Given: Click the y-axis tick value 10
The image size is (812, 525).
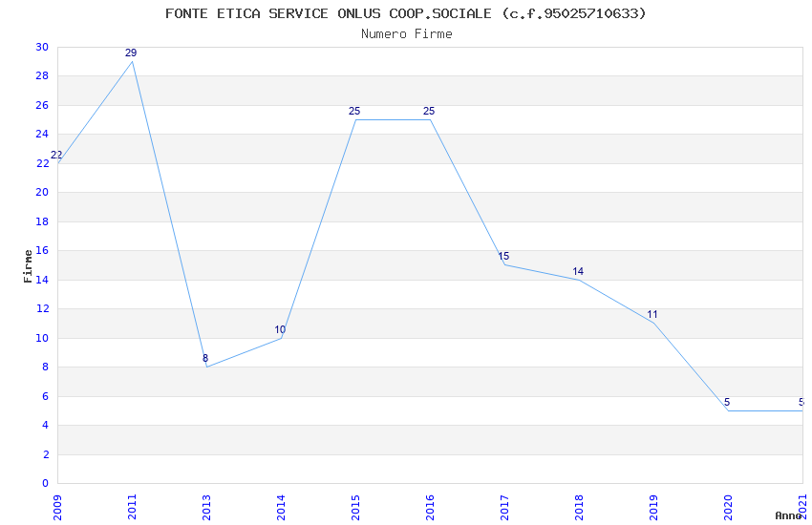Looking at the screenshot, I should 42,338.
